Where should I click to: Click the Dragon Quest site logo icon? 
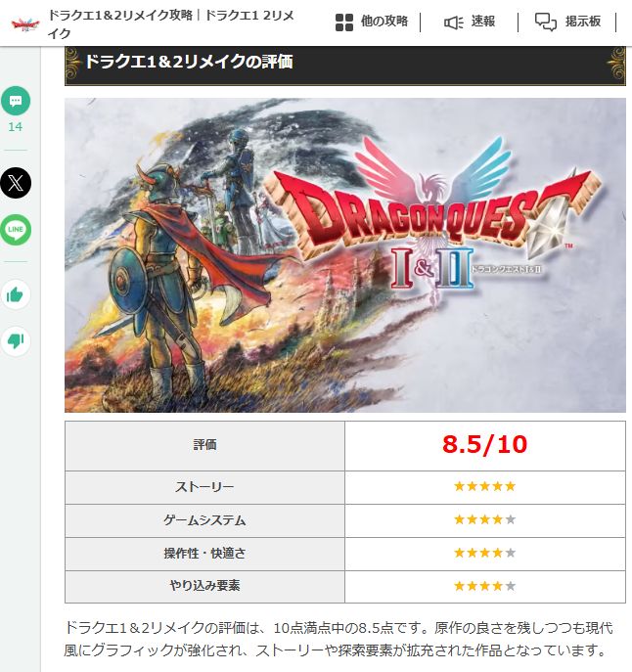tap(25, 24)
